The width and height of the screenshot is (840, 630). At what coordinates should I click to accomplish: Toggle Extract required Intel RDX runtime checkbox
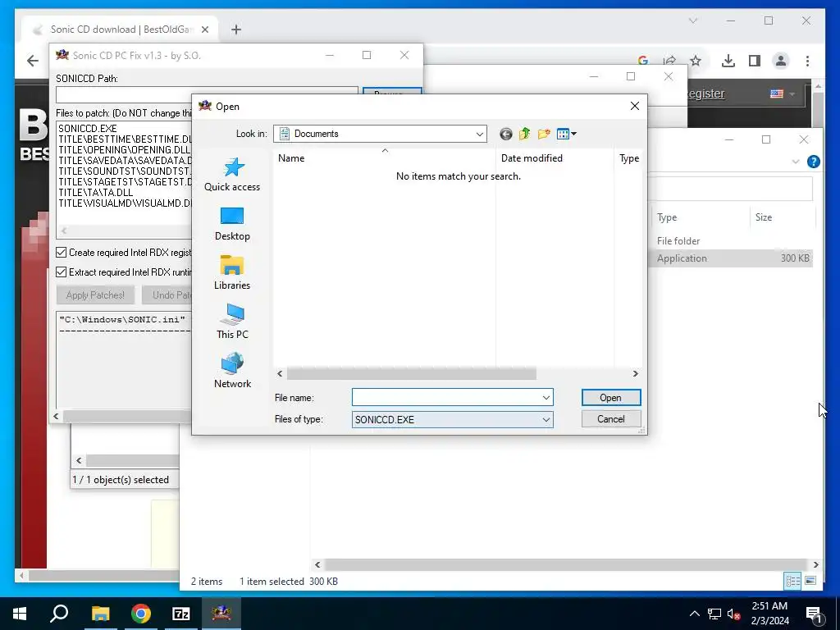[x=61, y=272]
